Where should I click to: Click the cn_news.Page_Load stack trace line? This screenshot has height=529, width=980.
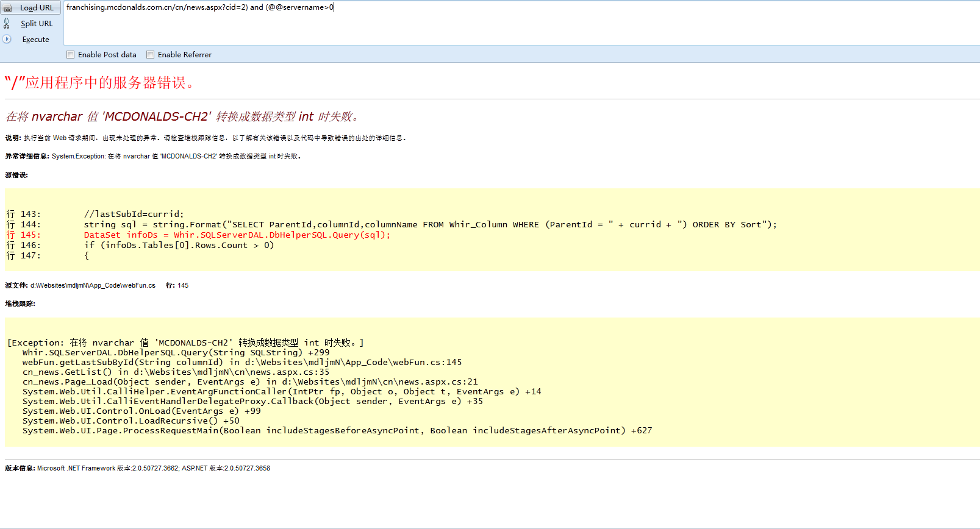tap(250, 382)
